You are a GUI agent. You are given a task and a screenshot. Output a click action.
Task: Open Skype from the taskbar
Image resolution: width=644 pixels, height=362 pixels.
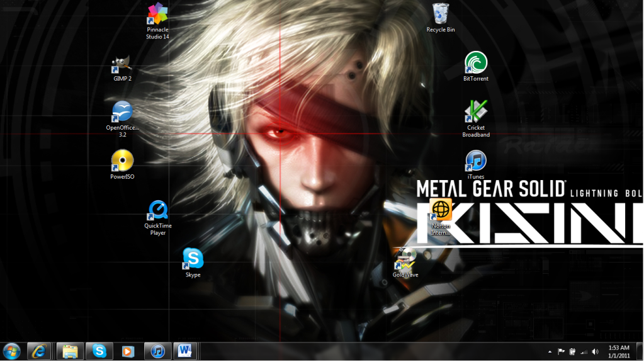99,352
